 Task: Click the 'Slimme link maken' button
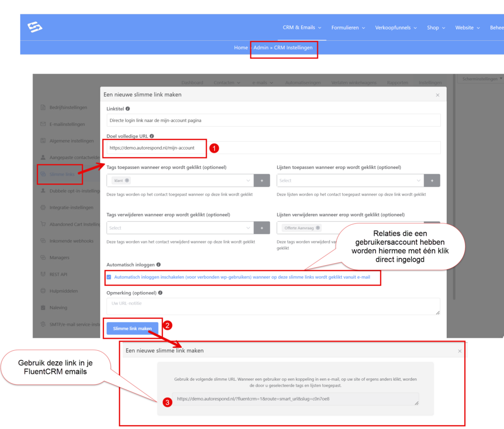click(x=132, y=328)
